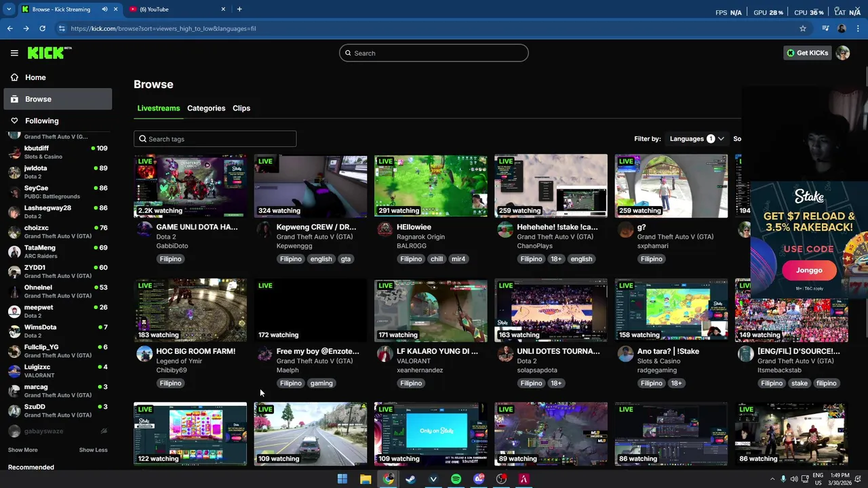Click the gaming tag under Maelph
Viewport: 868px width, 488px height.
point(321,383)
